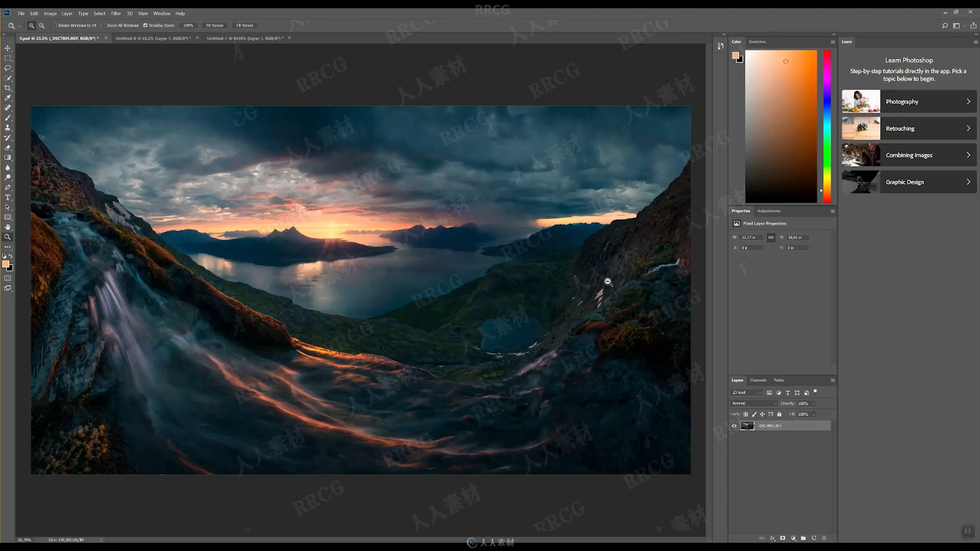Select the Crop tool
980x551 pixels.
tap(8, 88)
